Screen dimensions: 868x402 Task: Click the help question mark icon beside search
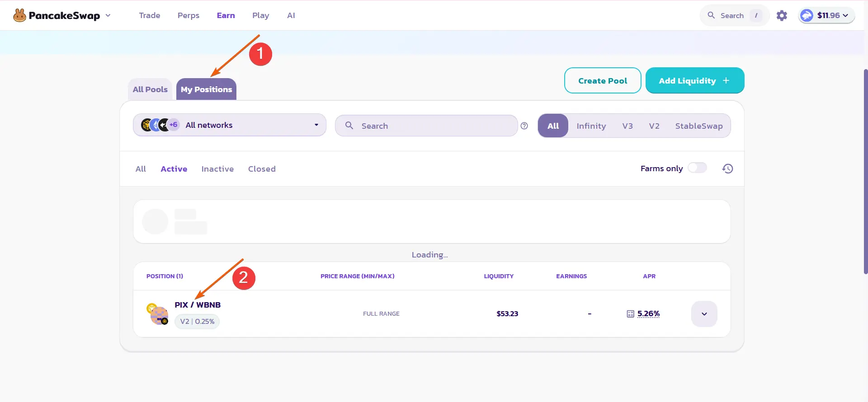pos(524,126)
